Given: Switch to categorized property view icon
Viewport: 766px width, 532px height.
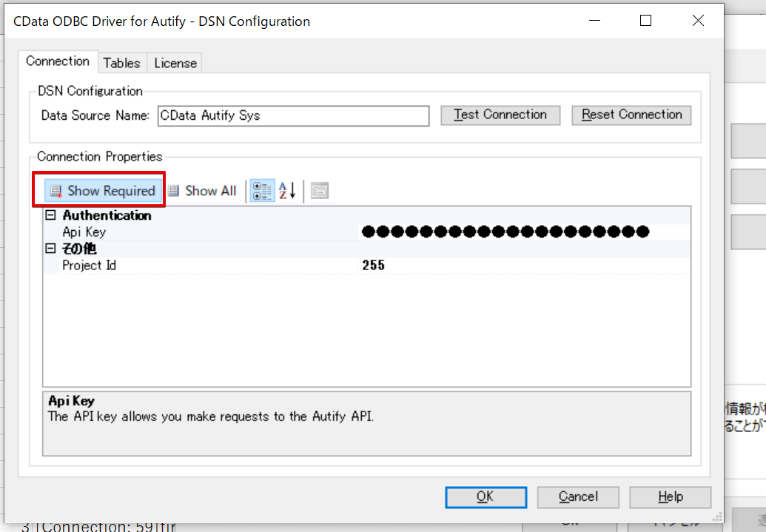Looking at the screenshot, I should [x=262, y=190].
